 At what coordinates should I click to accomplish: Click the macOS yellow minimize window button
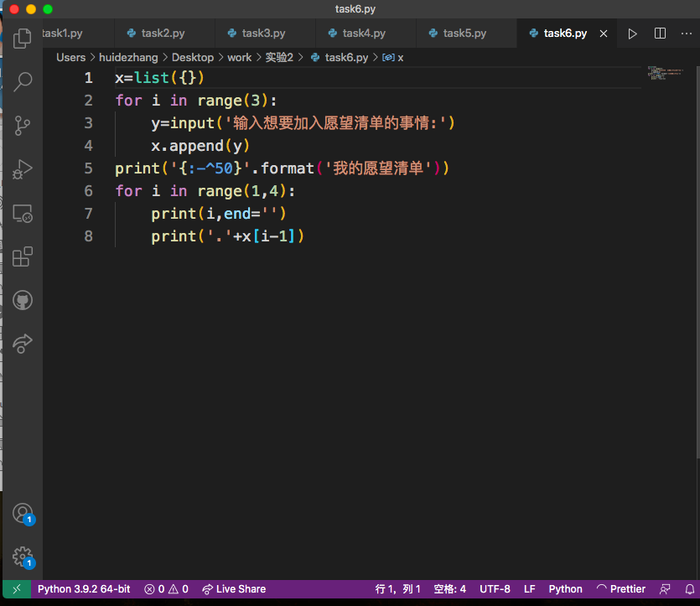[x=31, y=9]
